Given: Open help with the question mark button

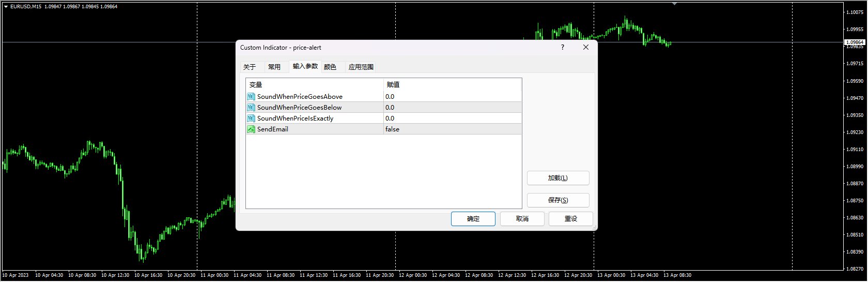Looking at the screenshot, I should (563, 48).
